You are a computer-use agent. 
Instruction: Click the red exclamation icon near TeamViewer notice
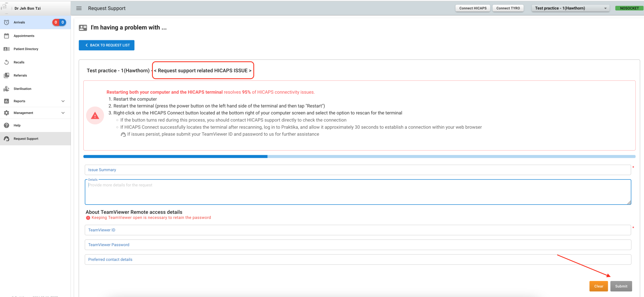88,218
